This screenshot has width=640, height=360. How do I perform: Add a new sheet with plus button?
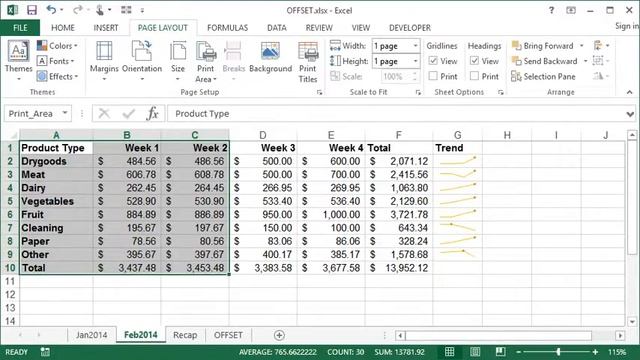point(279,336)
